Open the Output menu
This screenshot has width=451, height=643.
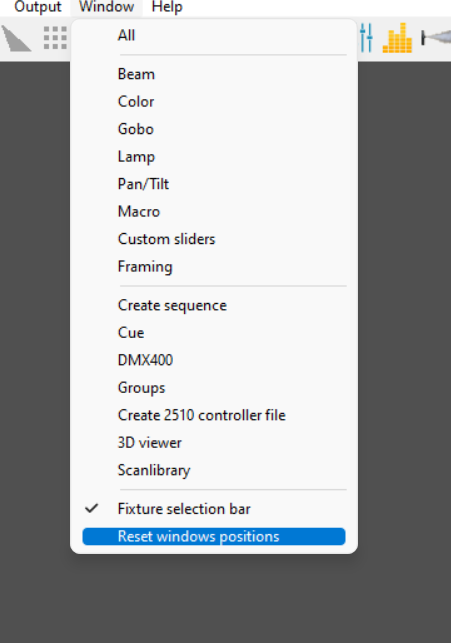point(38,7)
